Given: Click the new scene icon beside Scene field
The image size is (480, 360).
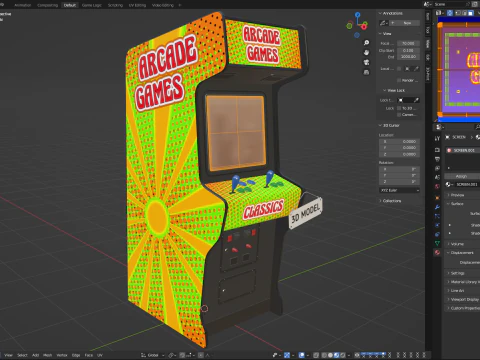Looking at the screenshot, I should click(475, 4).
